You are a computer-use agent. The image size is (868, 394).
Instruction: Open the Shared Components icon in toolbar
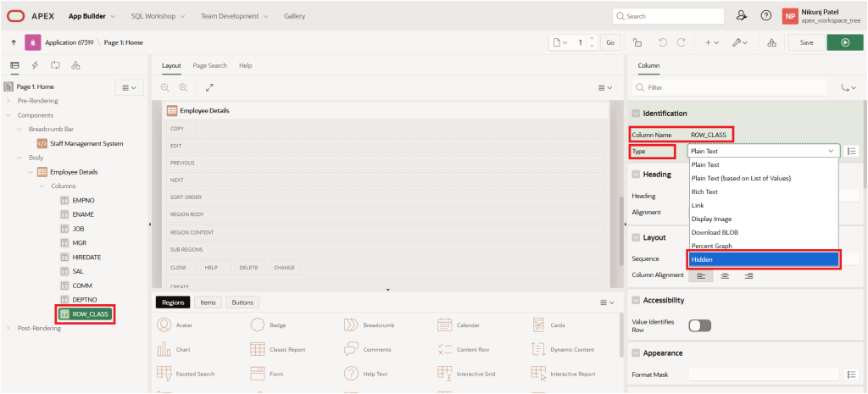[771, 42]
